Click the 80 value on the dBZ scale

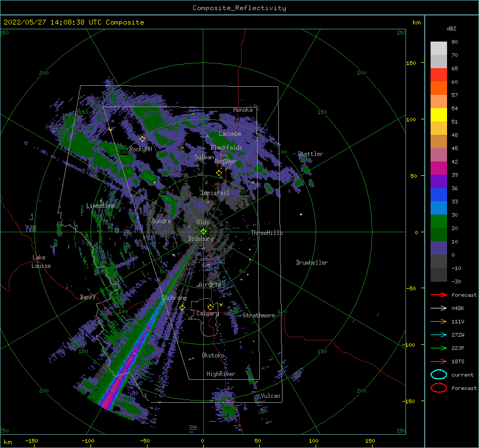pos(455,42)
